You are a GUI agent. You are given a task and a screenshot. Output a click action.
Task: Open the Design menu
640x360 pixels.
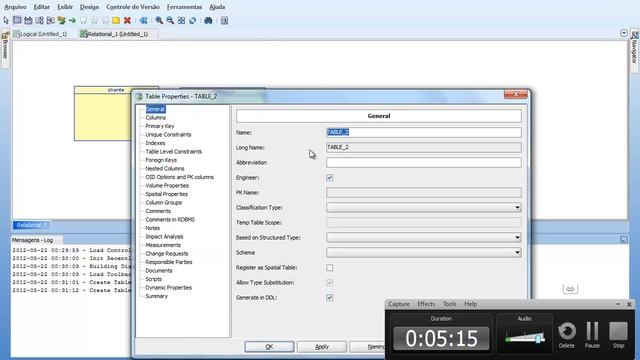(89, 7)
